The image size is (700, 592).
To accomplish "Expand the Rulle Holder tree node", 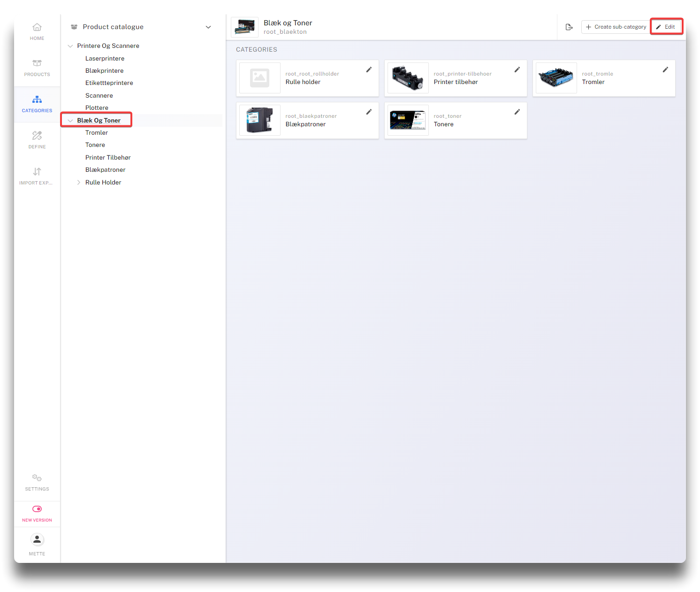I will [78, 183].
